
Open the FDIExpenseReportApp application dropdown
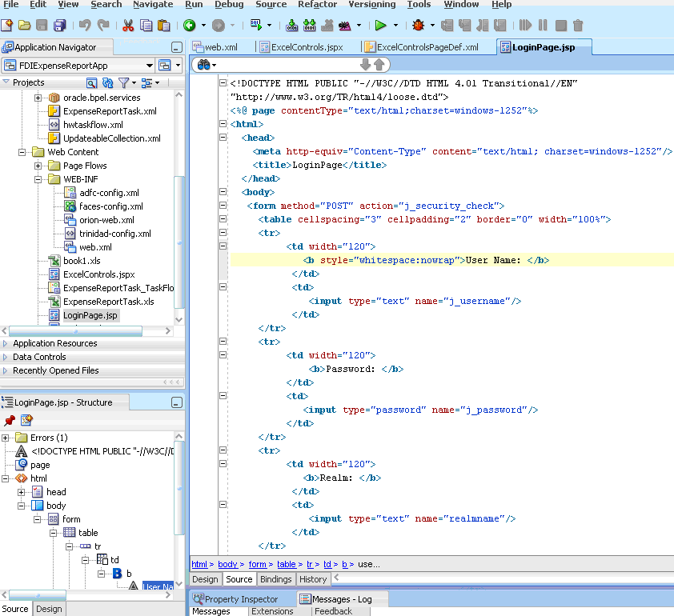pos(150,65)
